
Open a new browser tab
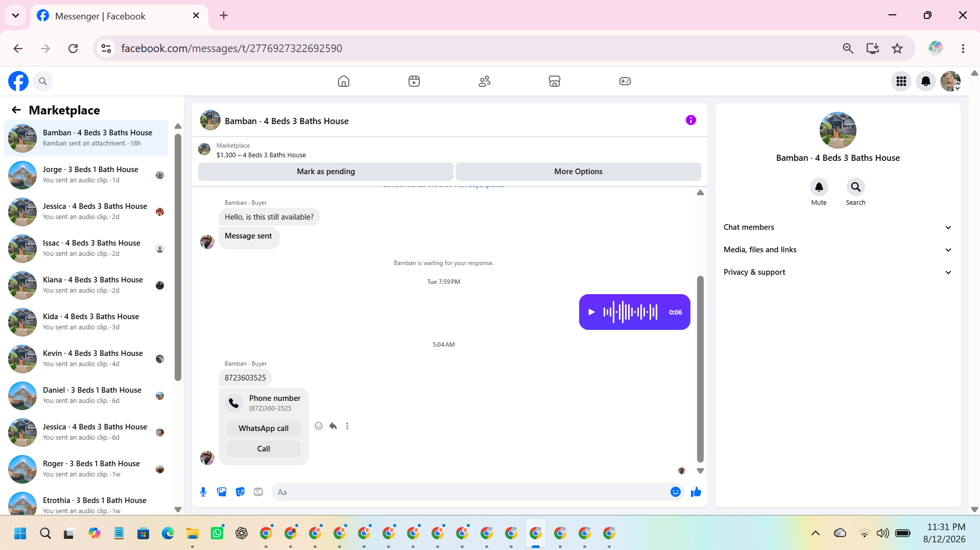click(x=224, y=15)
